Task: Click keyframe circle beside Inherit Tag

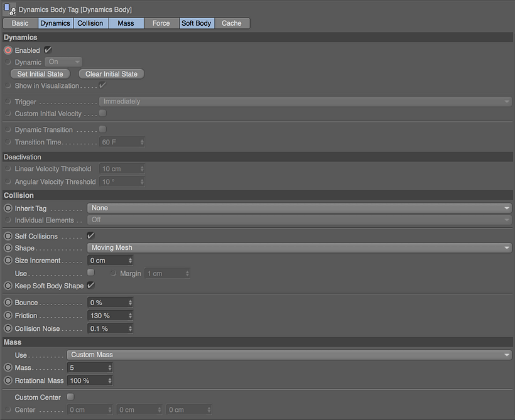Action: [8, 208]
